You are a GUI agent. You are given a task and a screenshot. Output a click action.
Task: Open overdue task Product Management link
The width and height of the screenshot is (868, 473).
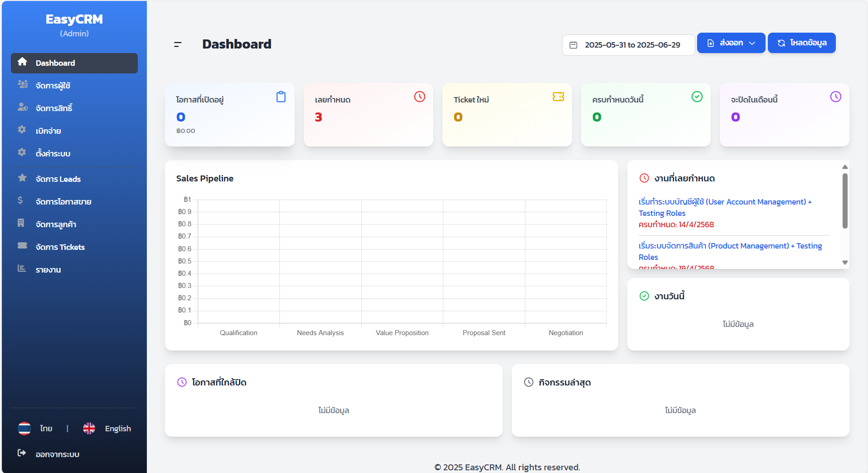click(730, 251)
